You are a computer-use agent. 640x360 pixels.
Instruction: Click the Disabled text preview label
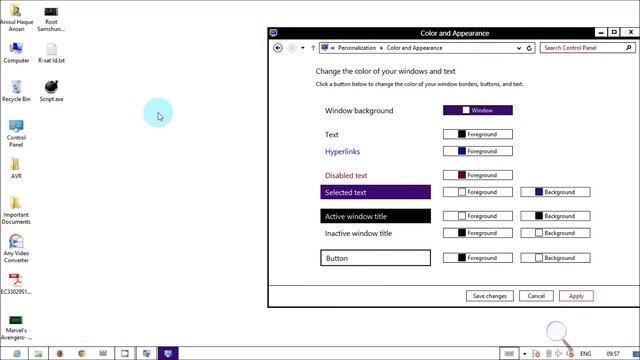[346, 176]
